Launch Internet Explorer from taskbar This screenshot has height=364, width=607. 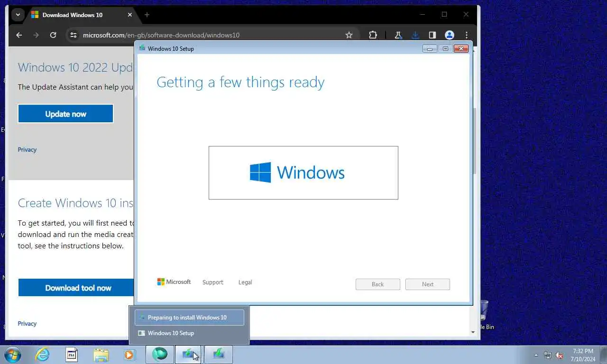click(42, 355)
